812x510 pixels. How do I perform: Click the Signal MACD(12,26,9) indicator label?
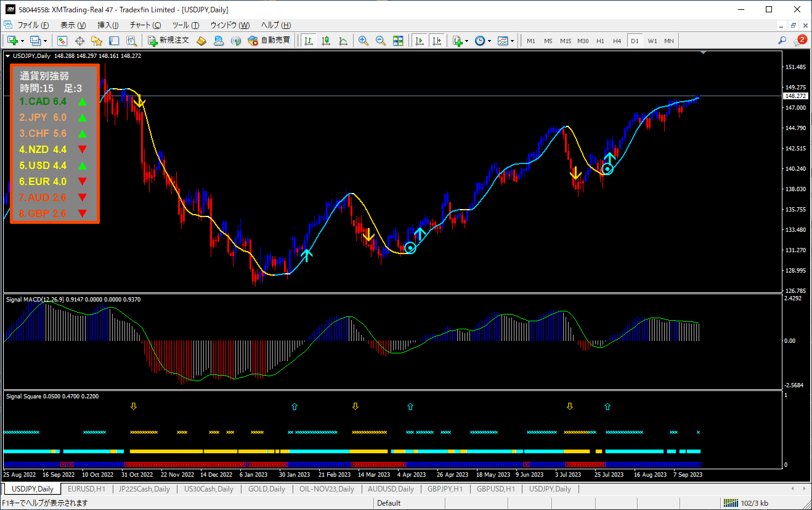click(x=73, y=299)
